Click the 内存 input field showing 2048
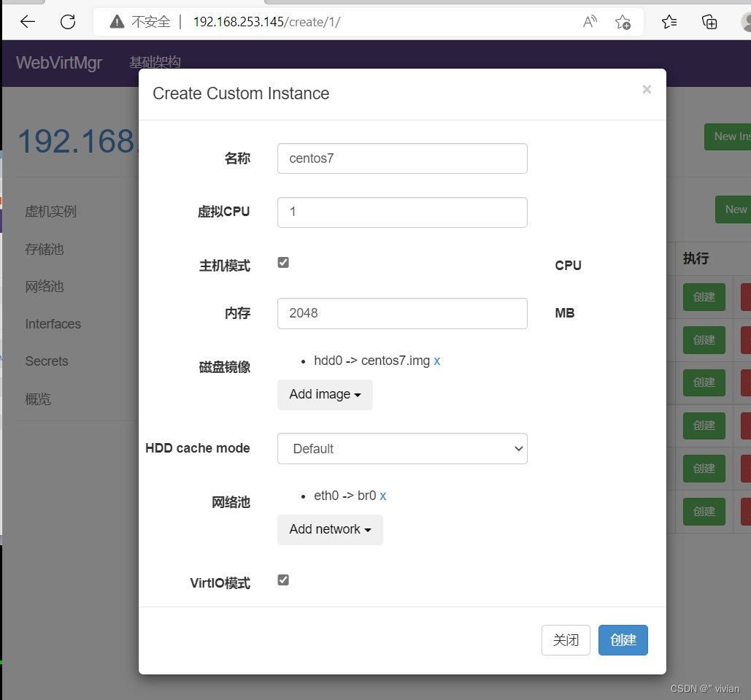751x700 pixels. (402, 313)
